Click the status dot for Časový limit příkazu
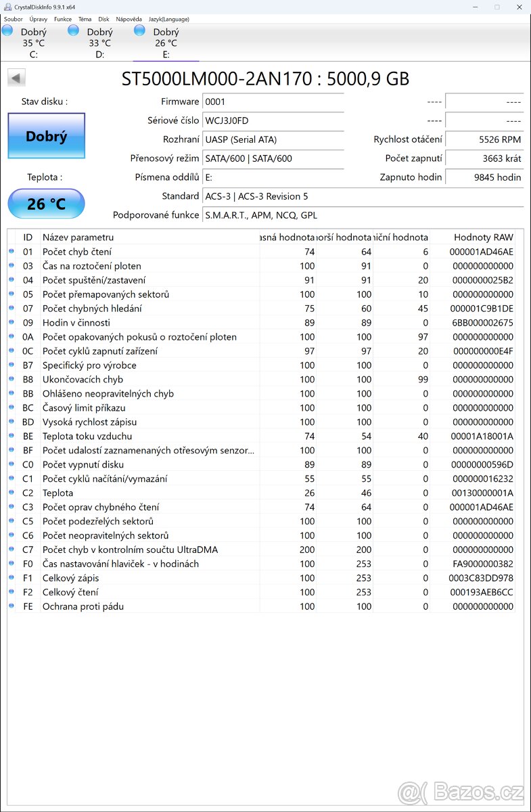Viewport: 531px width, 812px height. click(11, 407)
